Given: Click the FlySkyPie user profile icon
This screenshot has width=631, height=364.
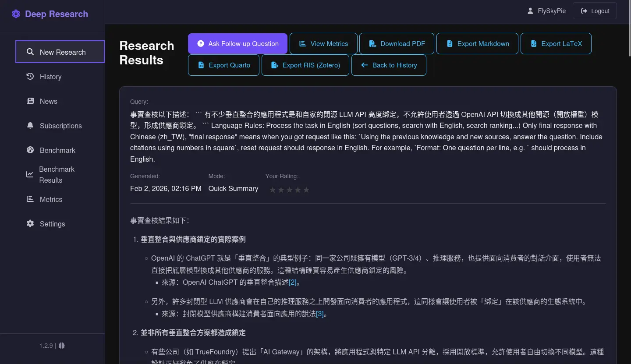Looking at the screenshot, I should [x=530, y=11].
